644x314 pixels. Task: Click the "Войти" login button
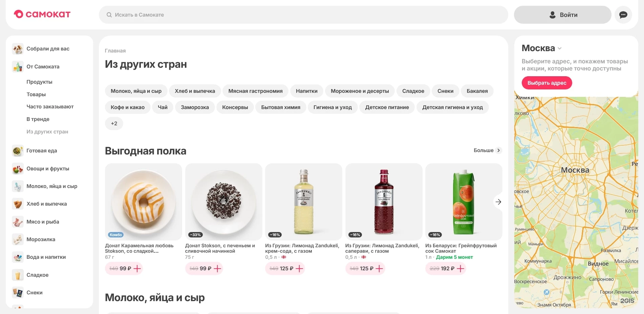pos(562,15)
